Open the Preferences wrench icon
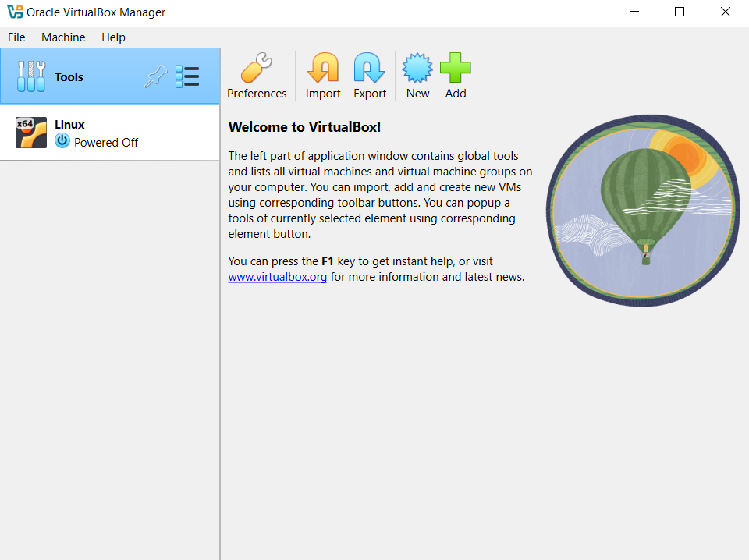This screenshot has width=749, height=560. pyautogui.click(x=257, y=68)
